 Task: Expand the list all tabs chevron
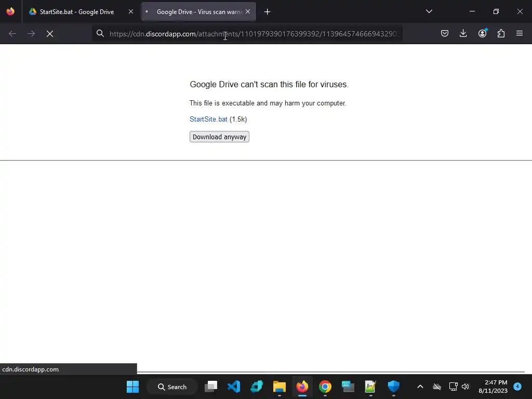(x=429, y=11)
